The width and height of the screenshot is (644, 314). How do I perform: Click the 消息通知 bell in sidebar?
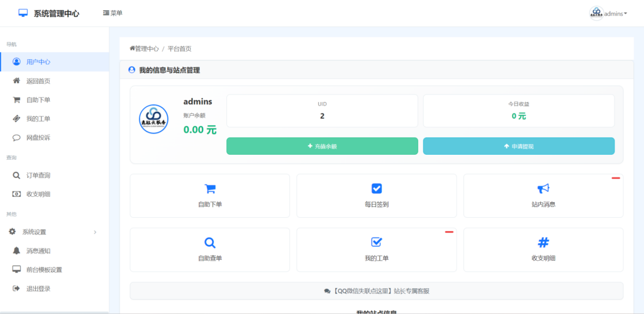point(16,250)
